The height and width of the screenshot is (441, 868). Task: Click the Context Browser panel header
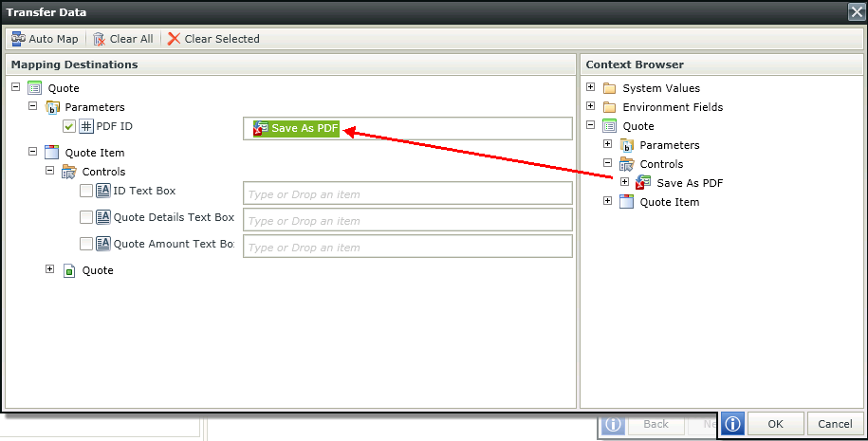[722, 64]
